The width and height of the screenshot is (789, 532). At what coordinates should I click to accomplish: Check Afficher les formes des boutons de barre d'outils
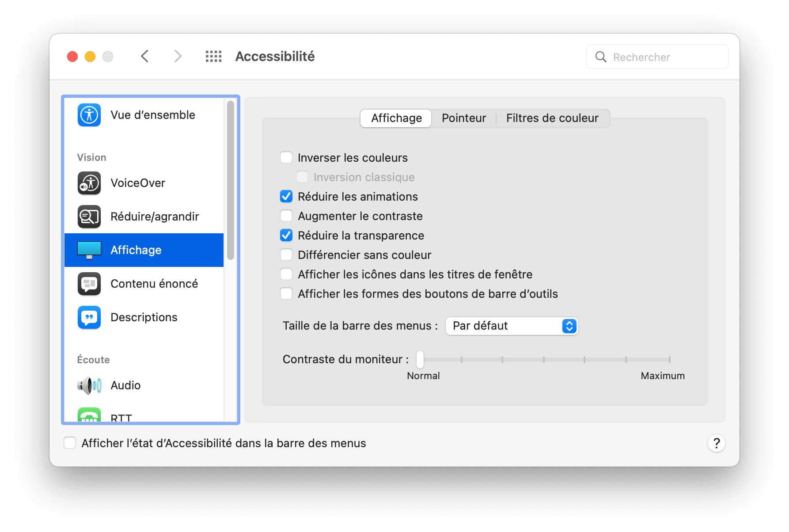[x=286, y=294]
